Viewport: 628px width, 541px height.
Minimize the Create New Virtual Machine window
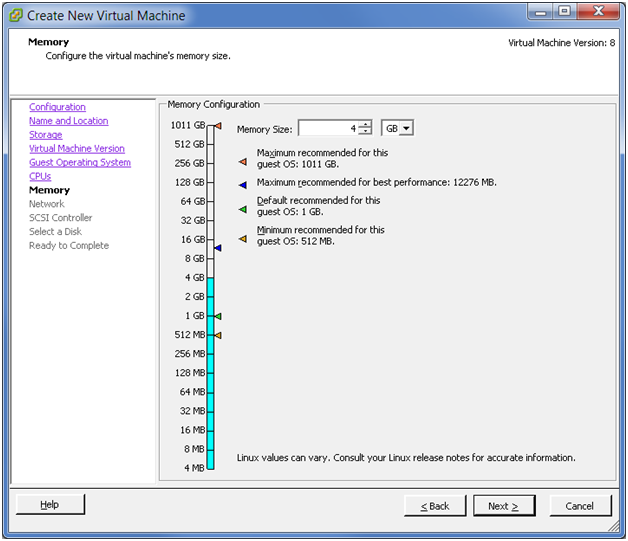[x=541, y=12]
